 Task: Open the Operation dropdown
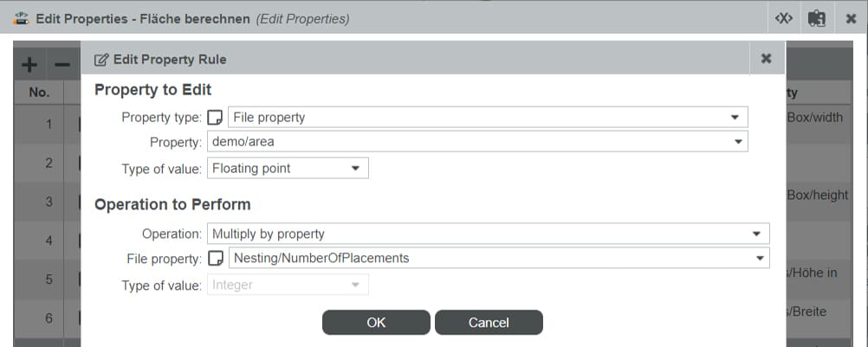point(759,234)
